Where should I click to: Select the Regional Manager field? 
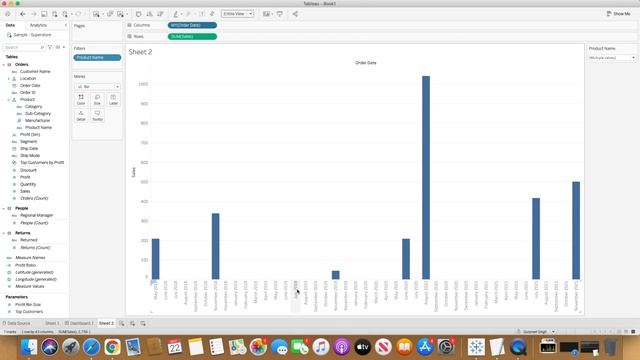[36, 216]
